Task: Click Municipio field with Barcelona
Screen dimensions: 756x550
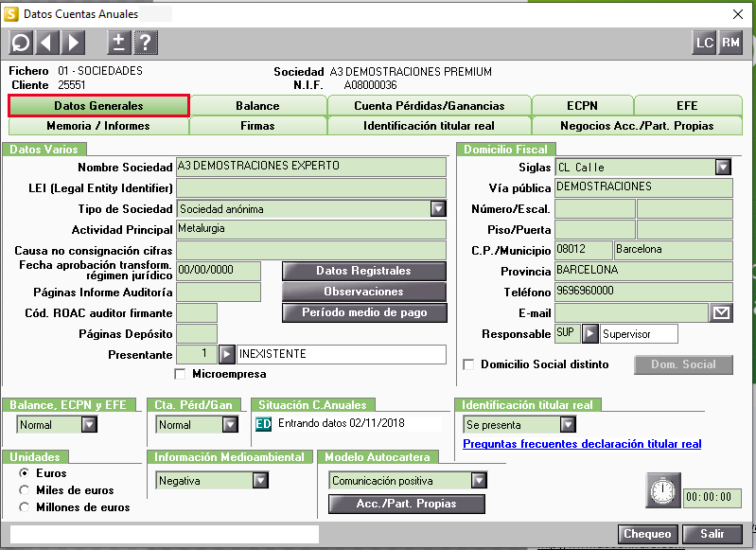Action: [x=674, y=251]
